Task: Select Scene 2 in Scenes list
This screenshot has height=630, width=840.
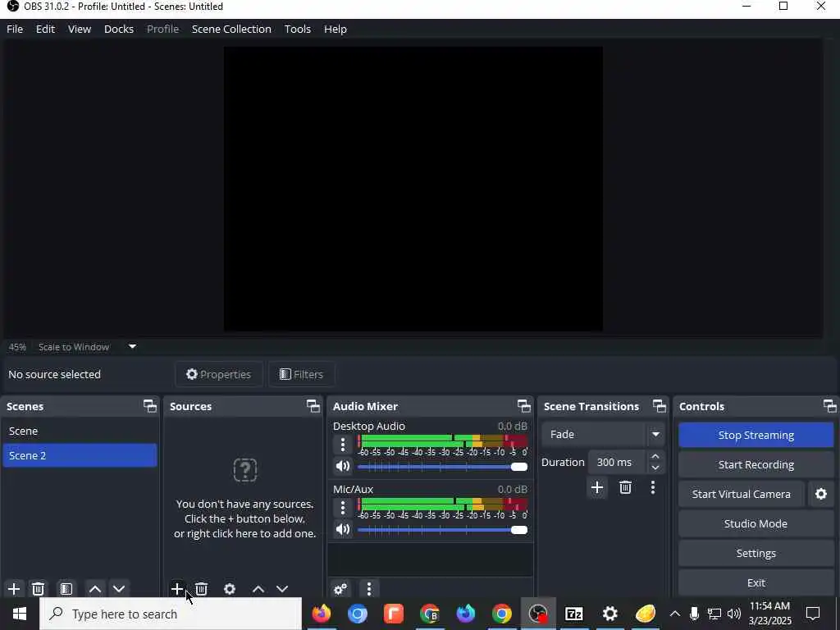Action: [x=80, y=455]
